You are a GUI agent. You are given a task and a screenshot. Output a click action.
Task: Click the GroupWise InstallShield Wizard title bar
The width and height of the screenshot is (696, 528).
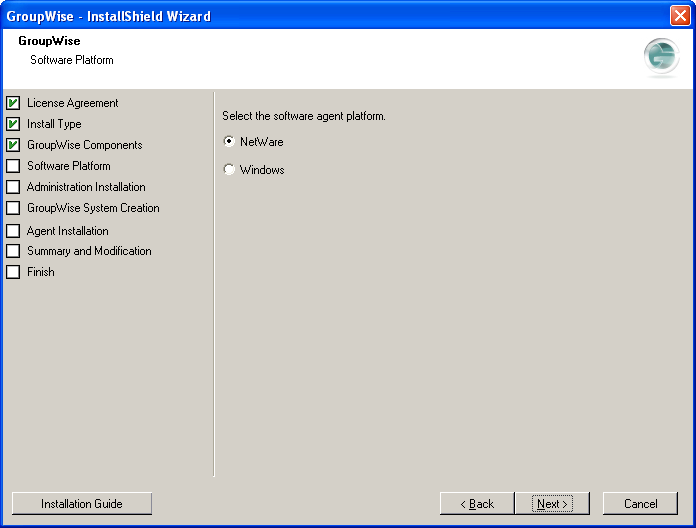(x=333, y=16)
